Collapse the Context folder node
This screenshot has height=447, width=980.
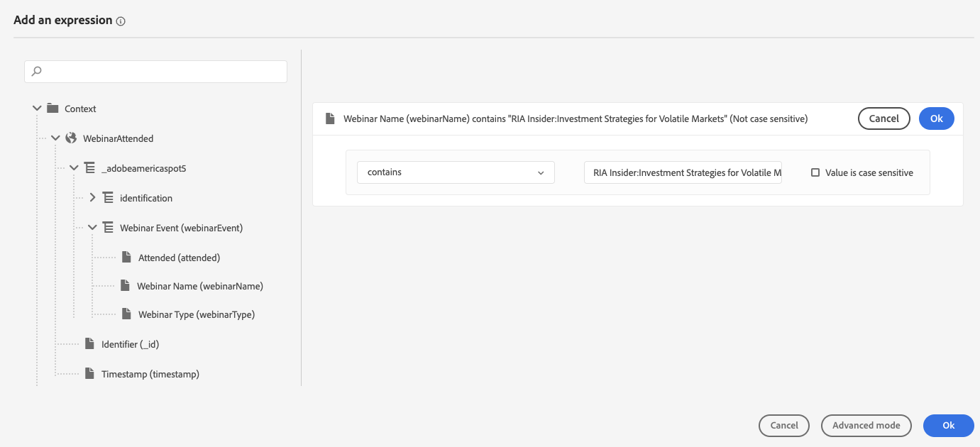pyautogui.click(x=37, y=109)
